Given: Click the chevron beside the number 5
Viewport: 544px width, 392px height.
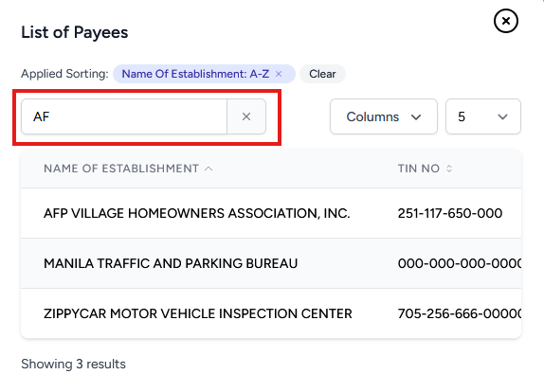Looking at the screenshot, I should click(502, 117).
